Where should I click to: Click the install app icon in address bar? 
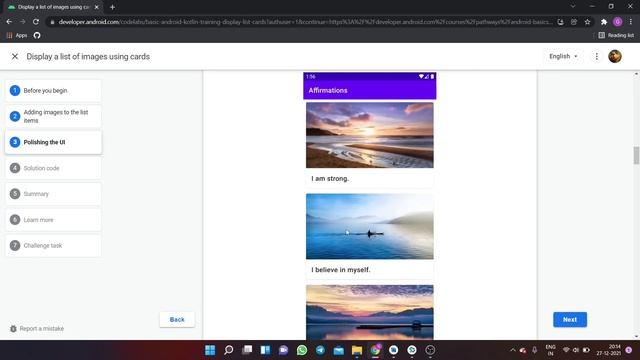click(x=560, y=22)
